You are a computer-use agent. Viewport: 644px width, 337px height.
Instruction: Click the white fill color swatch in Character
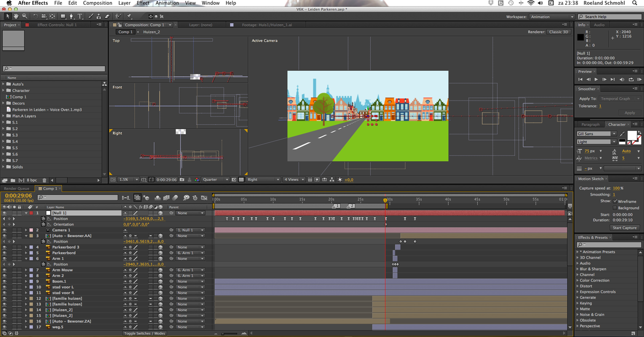pos(632,135)
